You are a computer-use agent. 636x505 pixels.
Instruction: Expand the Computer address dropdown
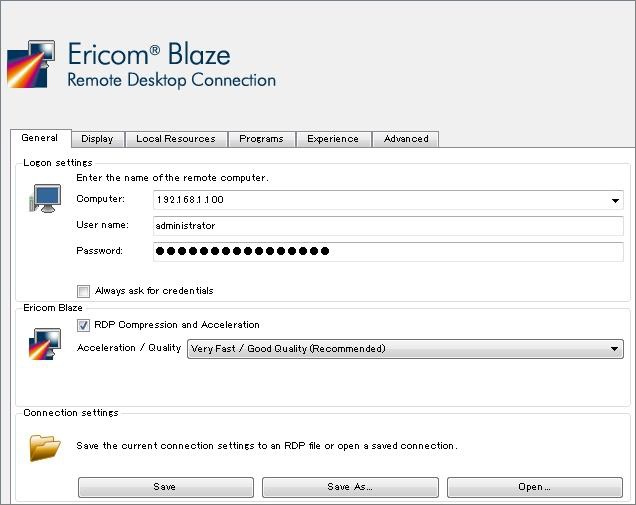[616, 200]
